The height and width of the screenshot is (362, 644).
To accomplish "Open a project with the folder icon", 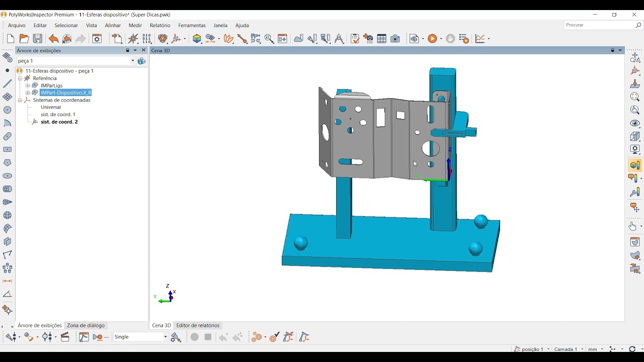I will [24, 39].
